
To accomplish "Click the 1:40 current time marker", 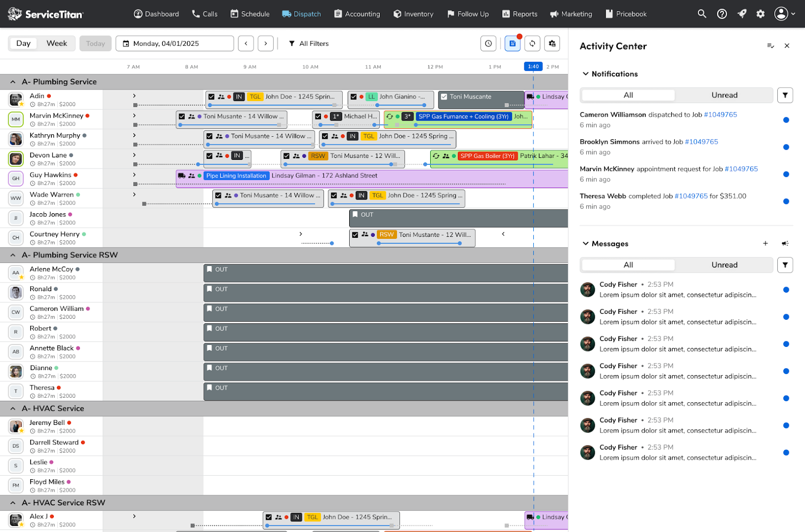I will point(533,66).
